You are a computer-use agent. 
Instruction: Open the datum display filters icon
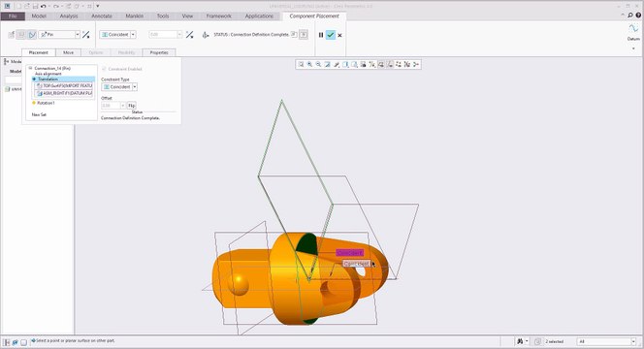click(x=372, y=64)
